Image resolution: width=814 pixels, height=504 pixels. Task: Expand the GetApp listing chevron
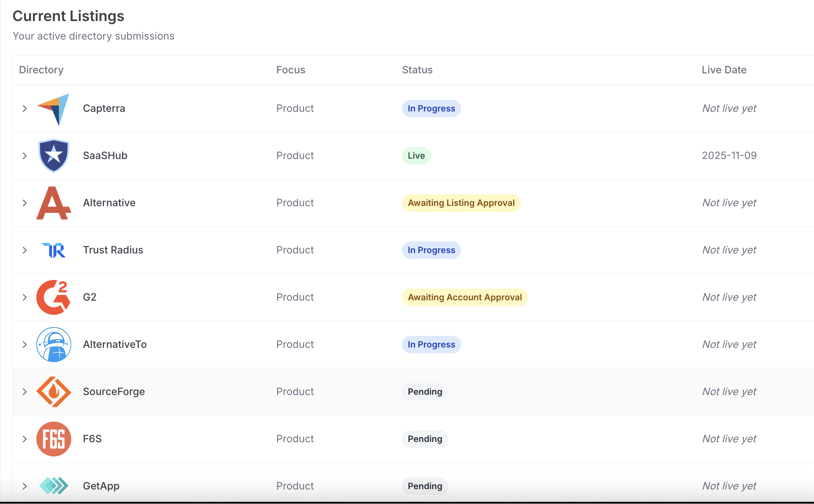[x=25, y=486]
